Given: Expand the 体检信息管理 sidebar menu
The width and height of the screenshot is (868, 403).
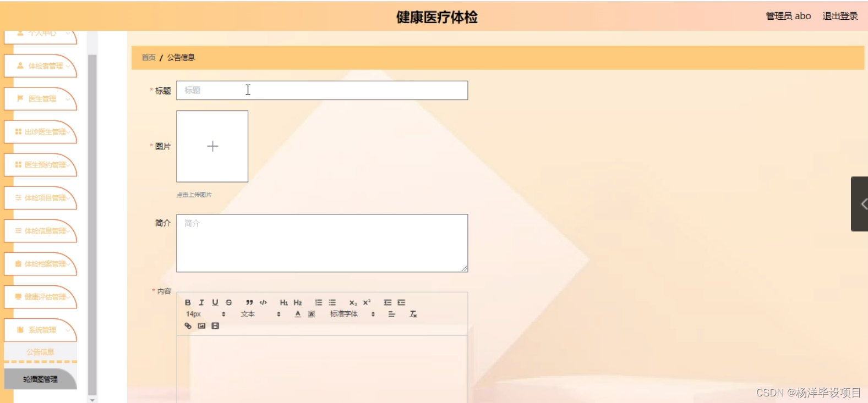Looking at the screenshot, I should (40, 231).
